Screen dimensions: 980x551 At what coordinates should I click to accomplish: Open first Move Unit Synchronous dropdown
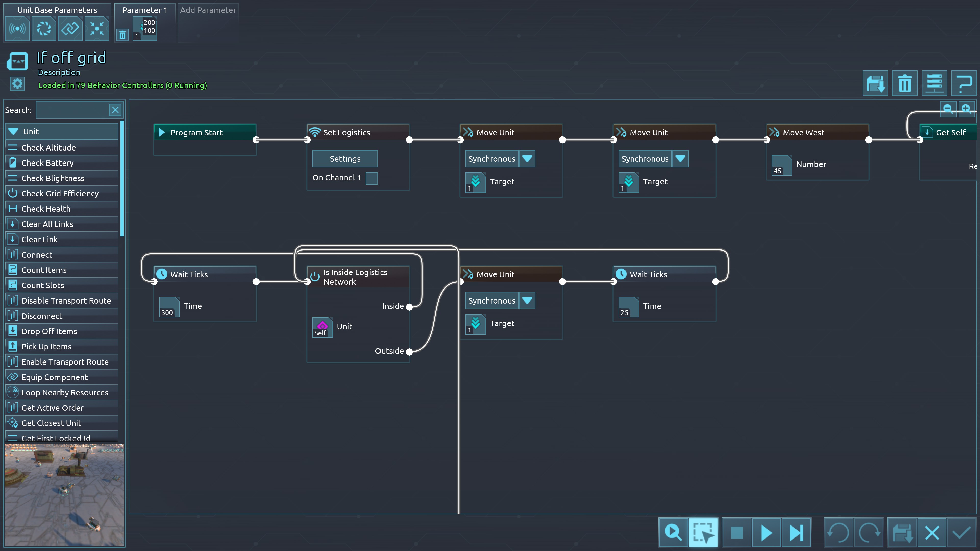[527, 159]
